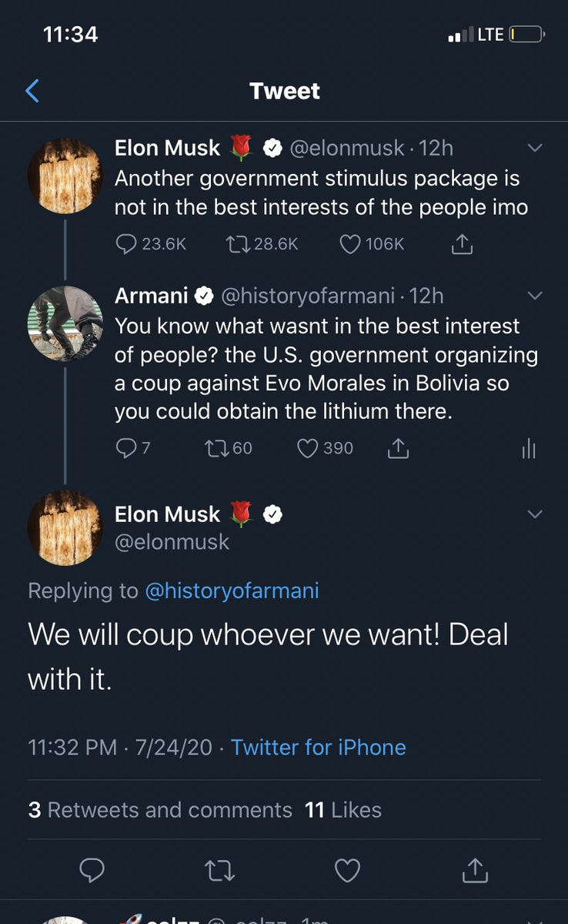View tweet activity analytics for Armani's tweet

click(x=528, y=450)
